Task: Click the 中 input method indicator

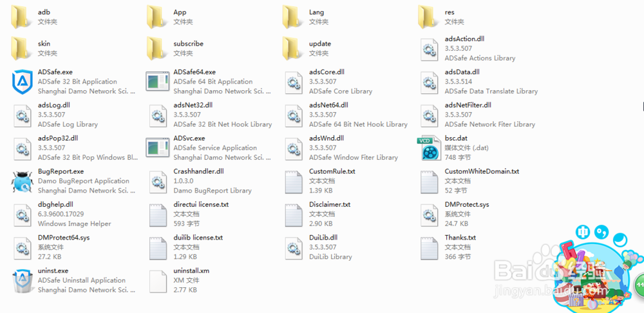Action: pyautogui.click(x=582, y=232)
